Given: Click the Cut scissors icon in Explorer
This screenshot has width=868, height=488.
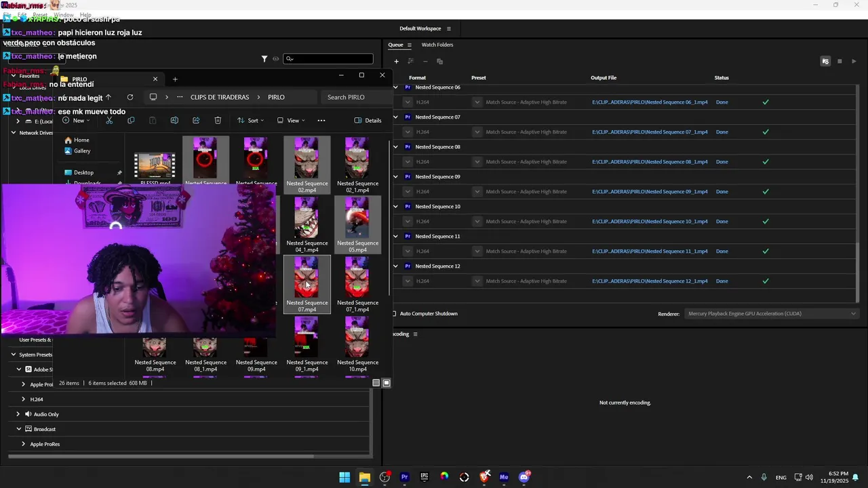Looking at the screenshot, I should click(x=109, y=121).
